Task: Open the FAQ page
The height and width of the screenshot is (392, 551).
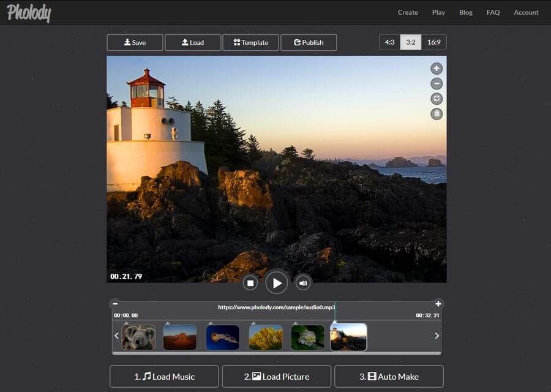Action: pyautogui.click(x=493, y=12)
